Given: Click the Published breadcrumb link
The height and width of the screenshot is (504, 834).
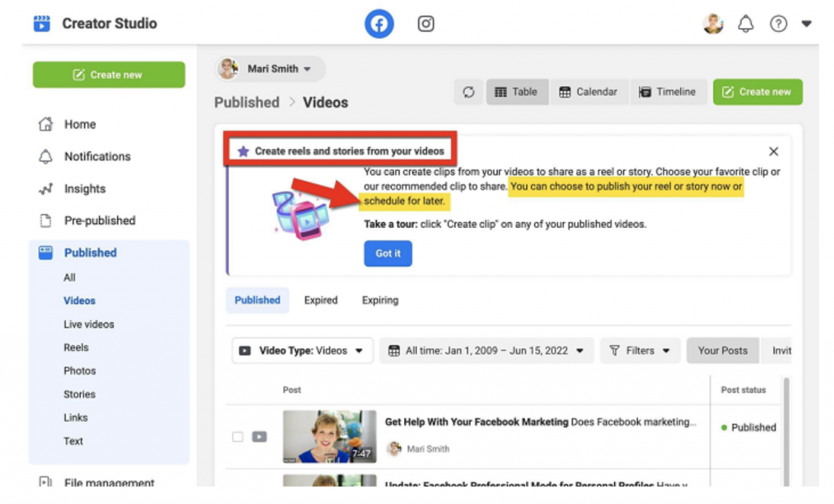Looking at the screenshot, I should [247, 102].
